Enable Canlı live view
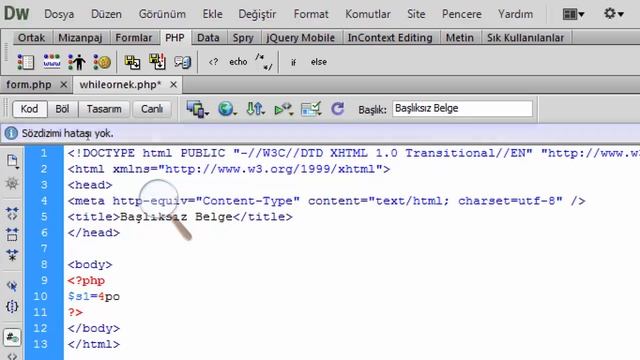This screenshot has height=360, width=640. [x=152, y=109]
